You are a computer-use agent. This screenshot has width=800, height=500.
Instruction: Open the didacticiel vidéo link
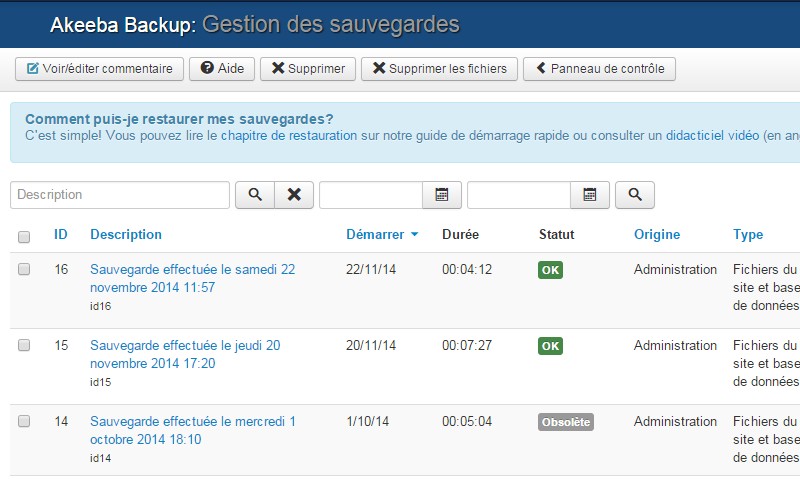click(x=712, y=136)
